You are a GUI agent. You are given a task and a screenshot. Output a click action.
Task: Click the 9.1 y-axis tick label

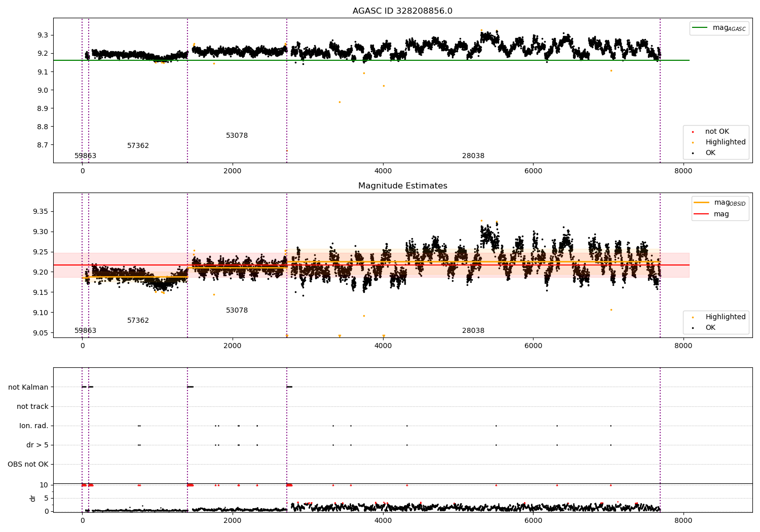pyautogui.click(x=43, y=72)
